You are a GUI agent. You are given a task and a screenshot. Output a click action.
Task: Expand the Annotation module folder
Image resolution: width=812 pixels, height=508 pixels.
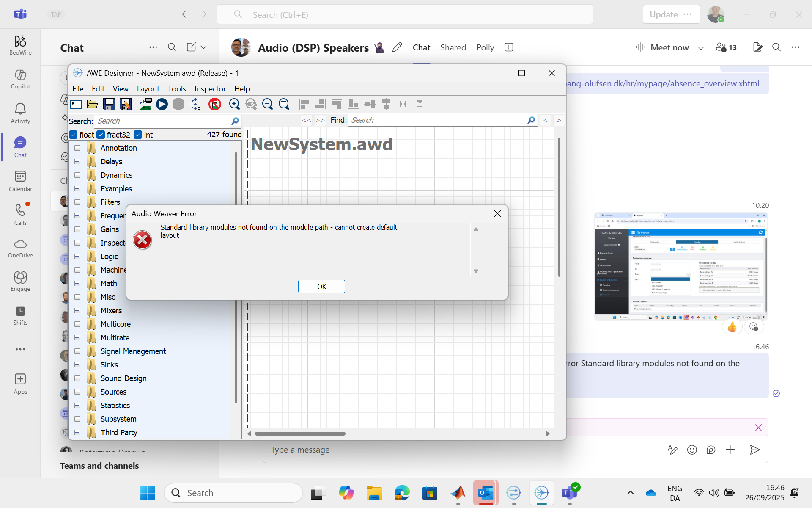point(77,148)
